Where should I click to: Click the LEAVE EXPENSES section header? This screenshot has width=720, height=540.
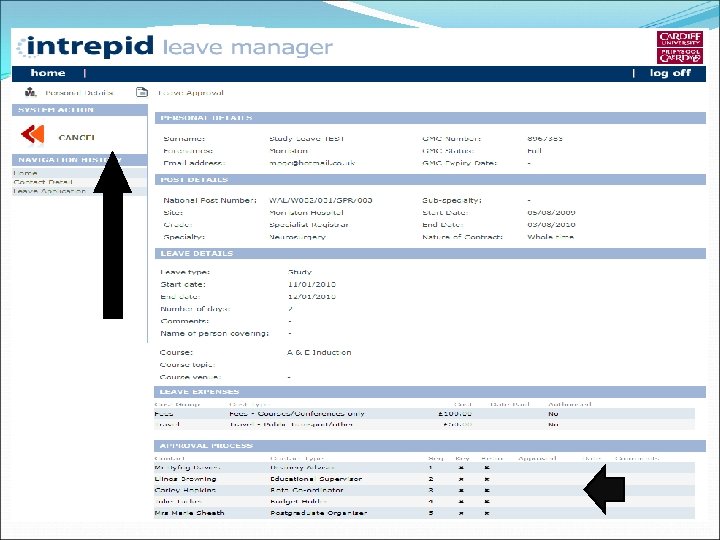coord(430,392)
